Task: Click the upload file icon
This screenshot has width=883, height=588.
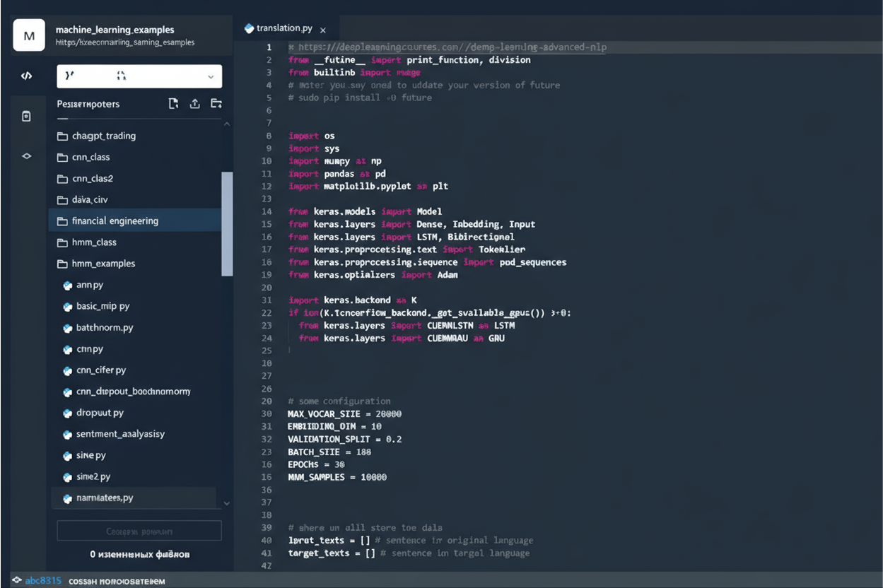Action: tap(194, 104)
